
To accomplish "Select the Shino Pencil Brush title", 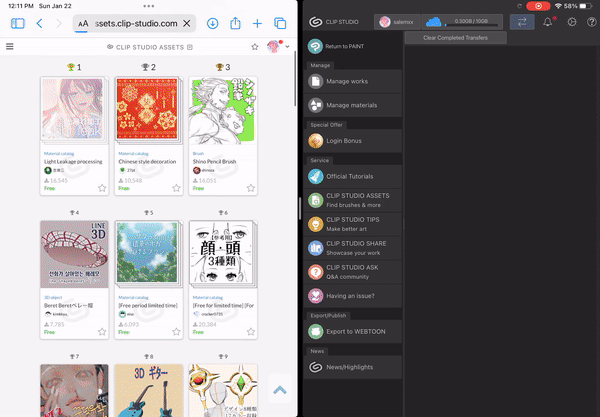I will (214, 161).
